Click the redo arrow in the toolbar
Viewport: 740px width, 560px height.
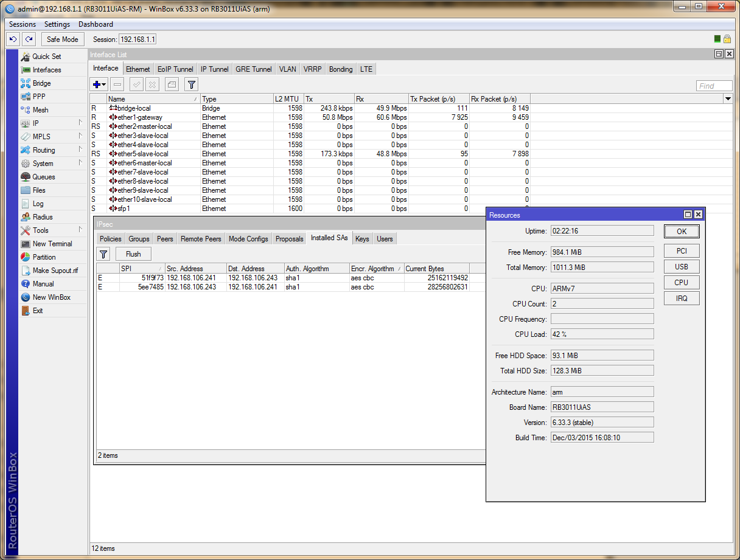pyautogui.click(x=29, y=39)
